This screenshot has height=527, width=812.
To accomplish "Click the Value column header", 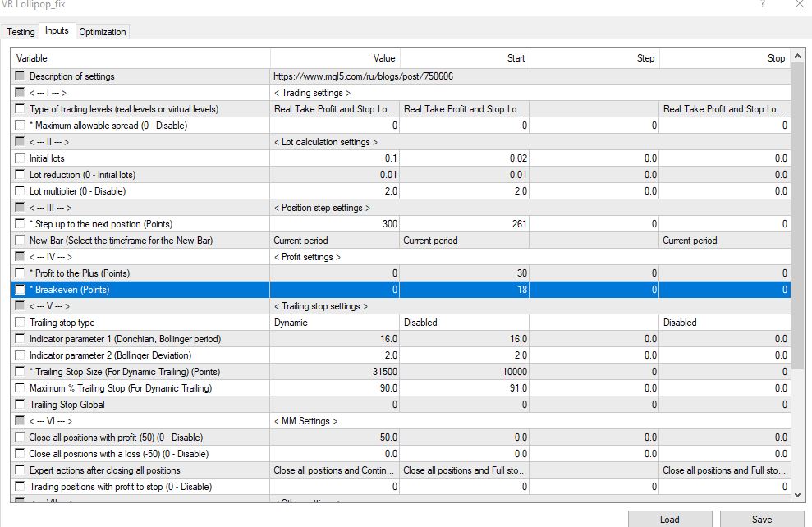I will coord(335,58).
